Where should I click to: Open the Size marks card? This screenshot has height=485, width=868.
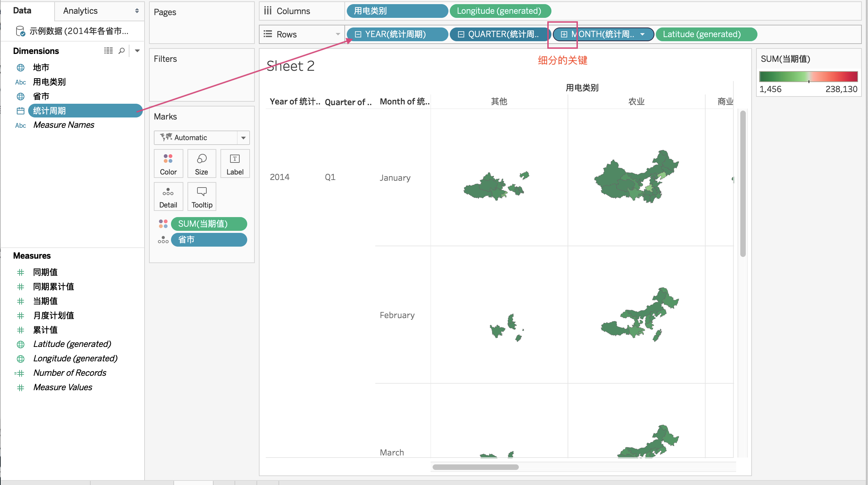[x=202, y=164]
